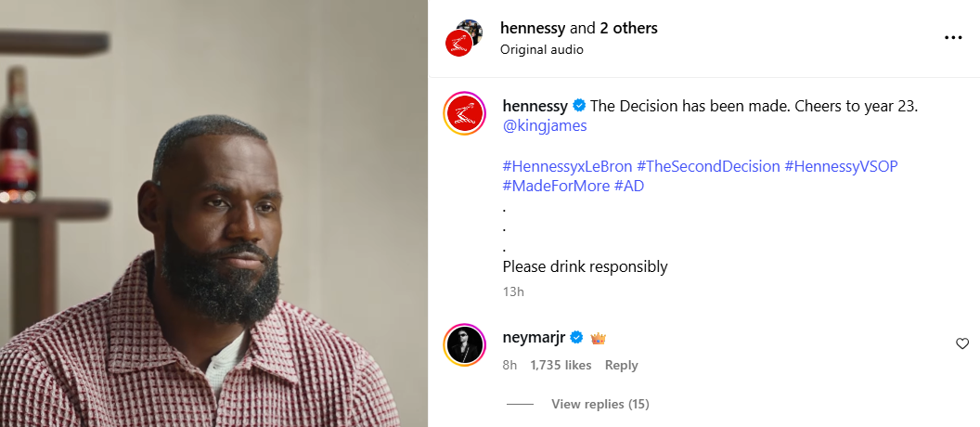Reply to neymarjr's comment
The width and height of the screenshot is (980, 427).
coord(621,365)
